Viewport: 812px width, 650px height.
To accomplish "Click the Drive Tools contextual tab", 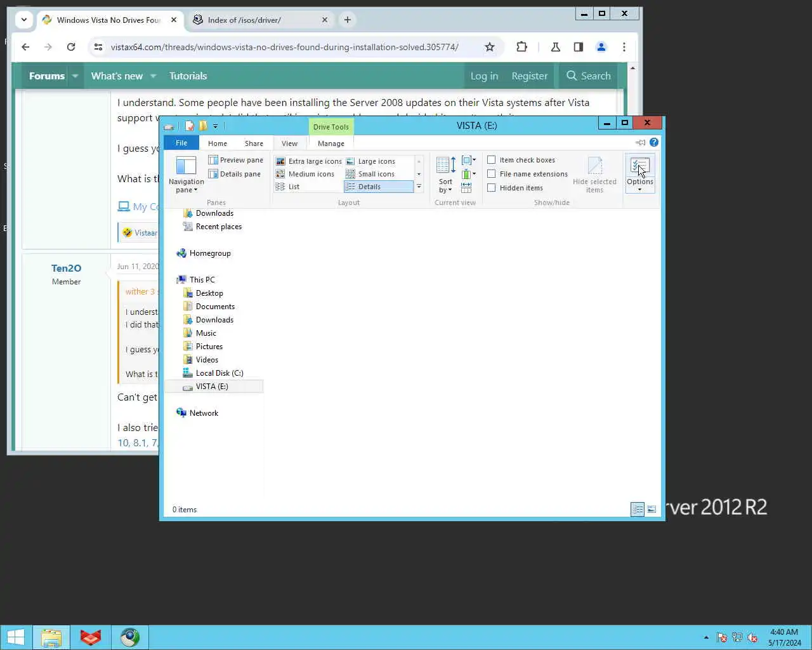I will (x=331, y=127).
